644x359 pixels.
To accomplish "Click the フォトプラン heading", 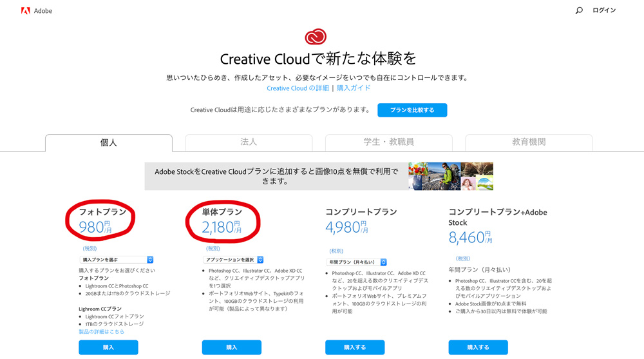I will coord(102,212).
